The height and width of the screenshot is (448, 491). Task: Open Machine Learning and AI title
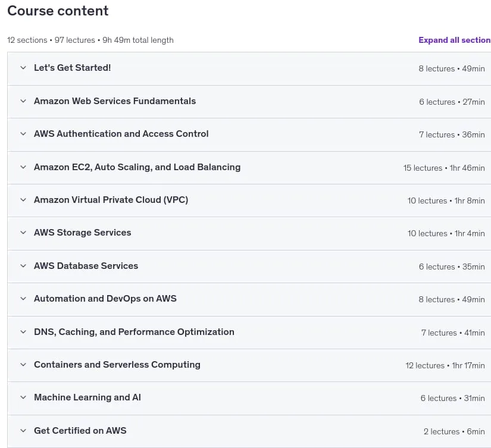click(87, 397)
